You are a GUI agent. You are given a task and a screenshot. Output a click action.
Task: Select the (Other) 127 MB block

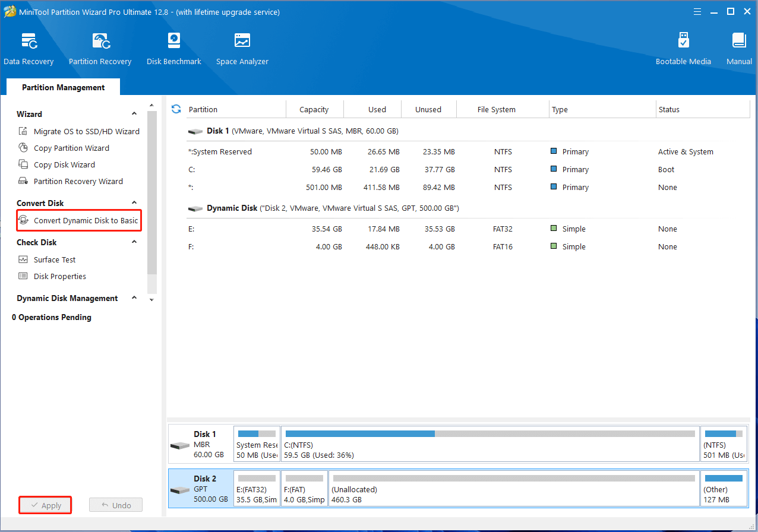point(724,488)
